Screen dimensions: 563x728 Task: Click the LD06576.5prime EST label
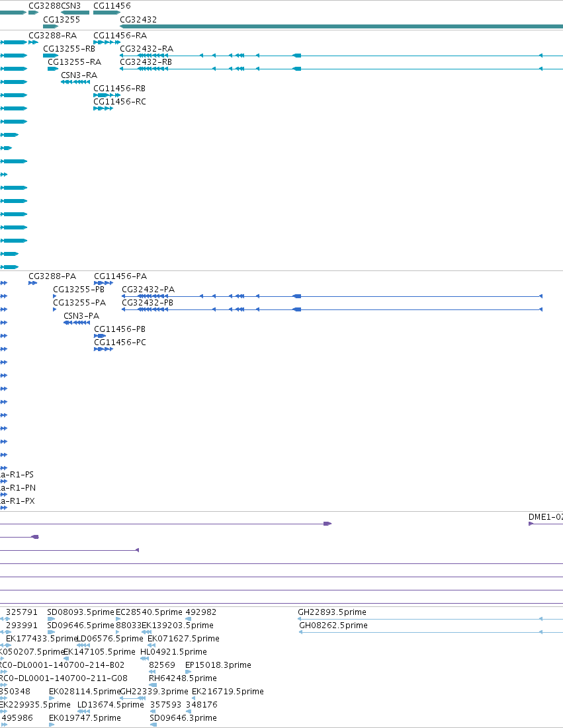(x=110, y=639)
